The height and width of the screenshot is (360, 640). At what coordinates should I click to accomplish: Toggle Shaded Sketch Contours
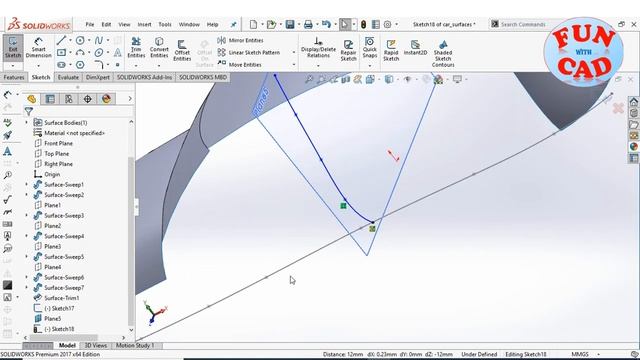[443, 53]
